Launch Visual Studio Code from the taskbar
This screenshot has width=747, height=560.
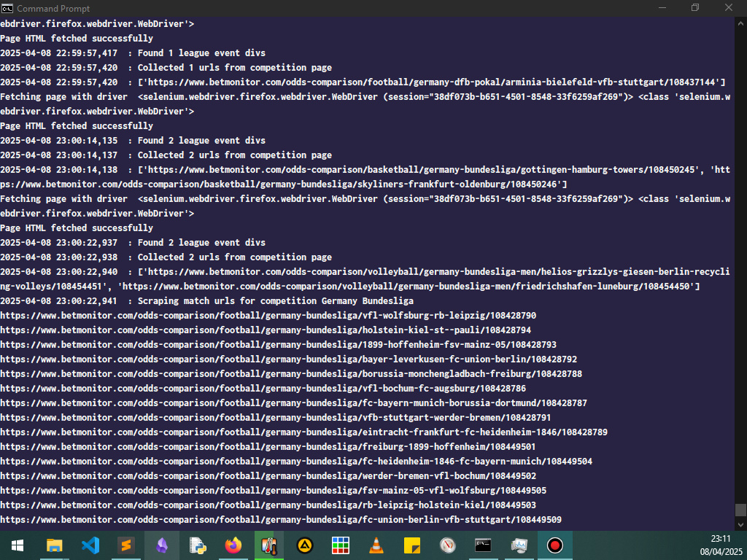tap(90, 545)
